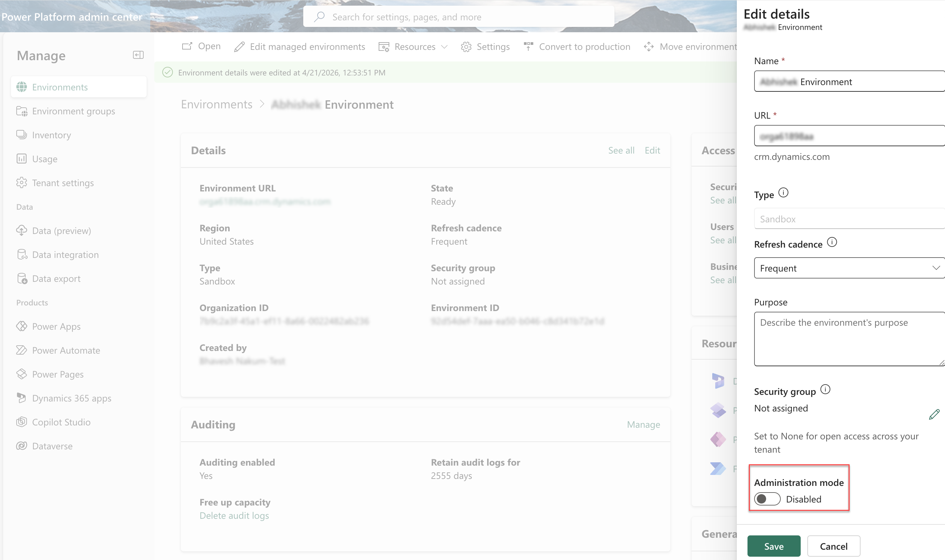Collapse the Manage navigation pane icon

(138, 55)
